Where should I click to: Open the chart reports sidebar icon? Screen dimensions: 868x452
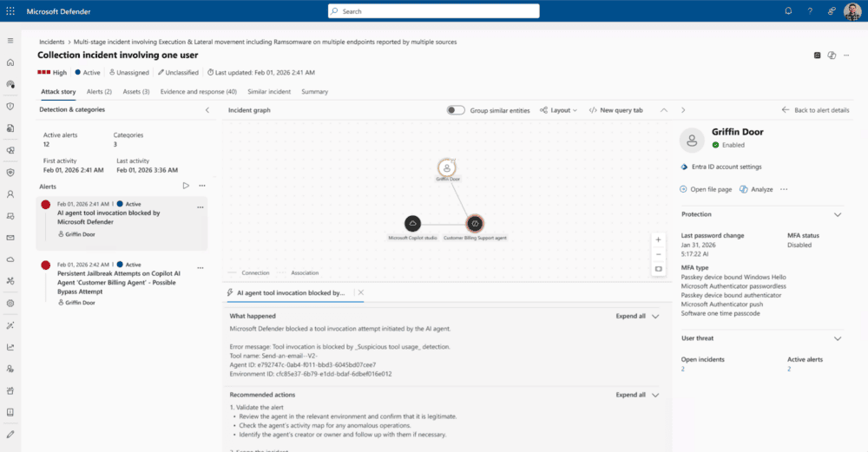pos(10,347)
